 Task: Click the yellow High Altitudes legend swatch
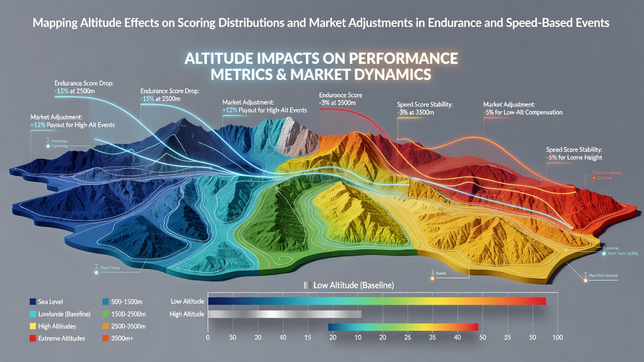tap(33, 326)
